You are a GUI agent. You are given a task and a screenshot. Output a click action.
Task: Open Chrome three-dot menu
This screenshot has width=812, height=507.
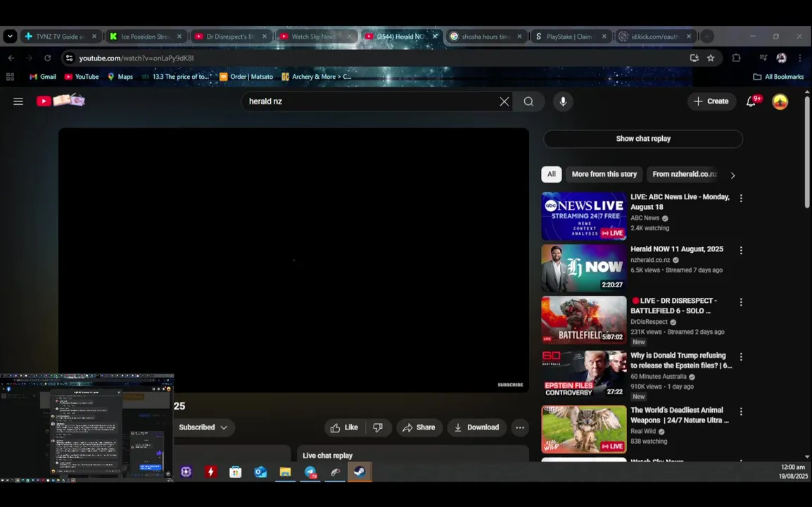tap(800, 58)
